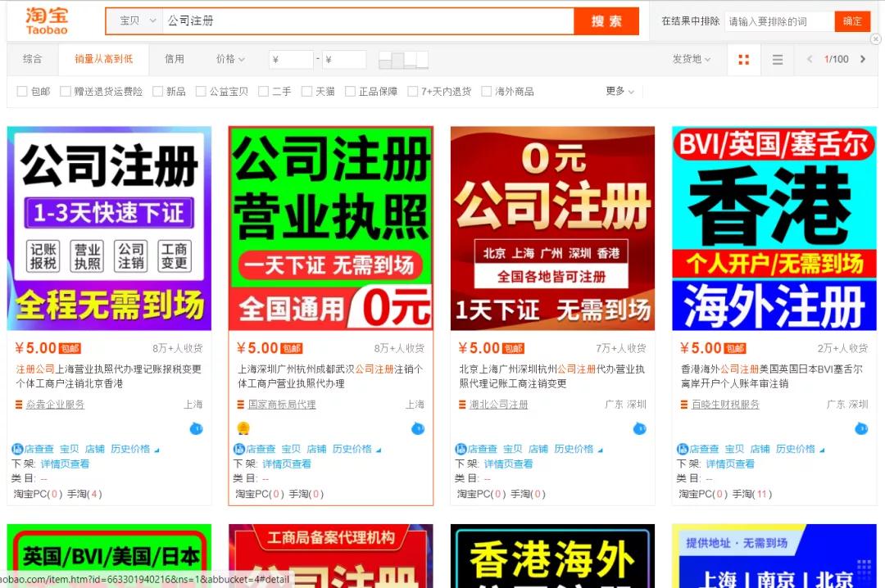This screenshot has width=885, height=588.
Task: Click the Taobao logo
Action: coord(45,20)
